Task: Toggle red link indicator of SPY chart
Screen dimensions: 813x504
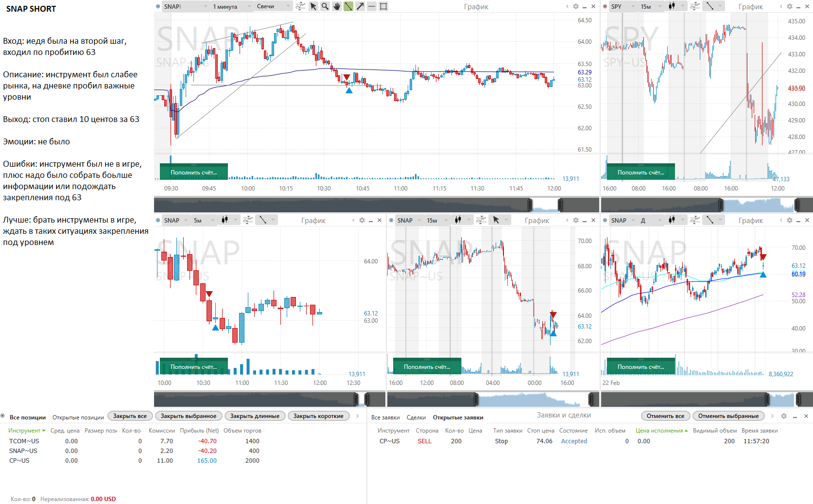Action: click(605, 6)
